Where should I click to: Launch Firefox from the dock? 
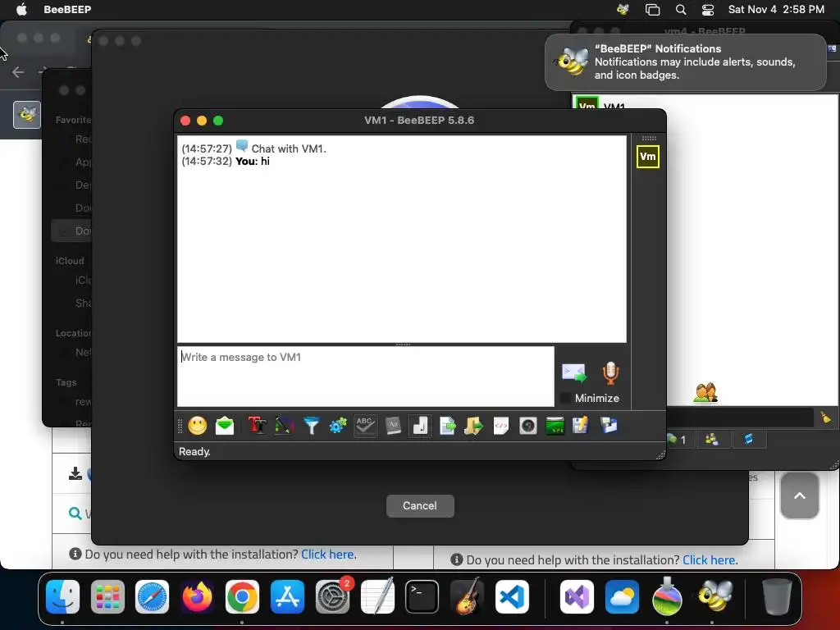point(197,596)
